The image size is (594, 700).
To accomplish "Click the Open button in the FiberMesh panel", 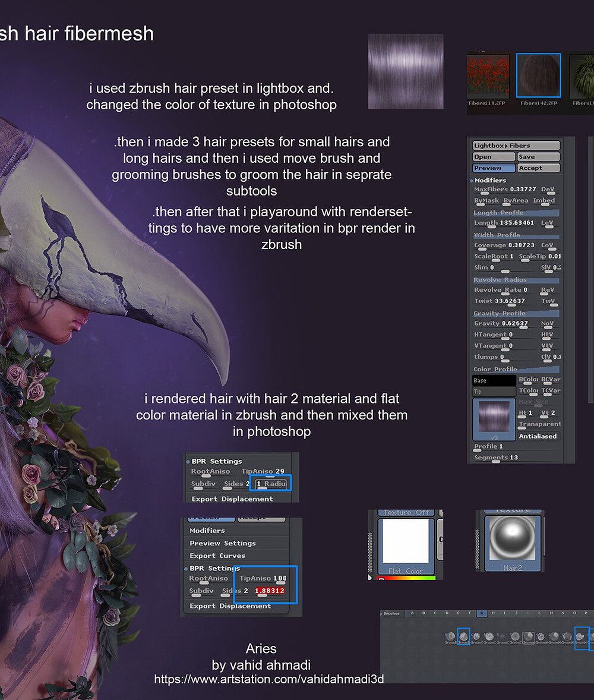I will pyautogui.click(x=494, y=157).
